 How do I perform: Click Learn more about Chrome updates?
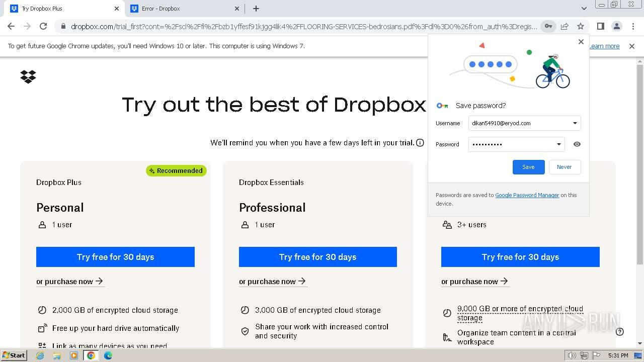point(605,46)
